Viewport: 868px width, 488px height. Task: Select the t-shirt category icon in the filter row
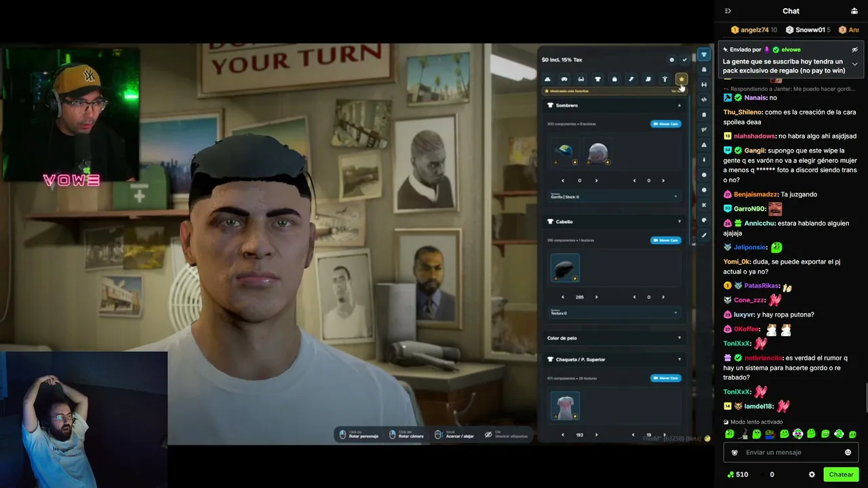pos(597,79)
